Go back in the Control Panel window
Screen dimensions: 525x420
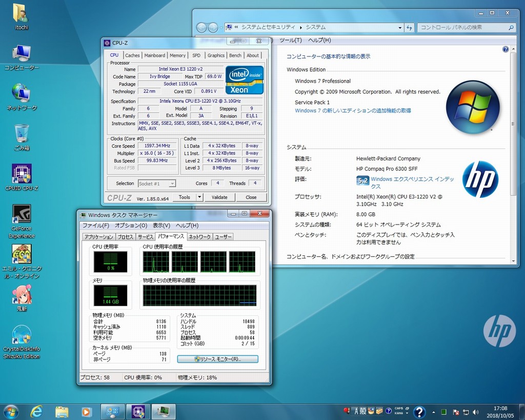point(201,28)
